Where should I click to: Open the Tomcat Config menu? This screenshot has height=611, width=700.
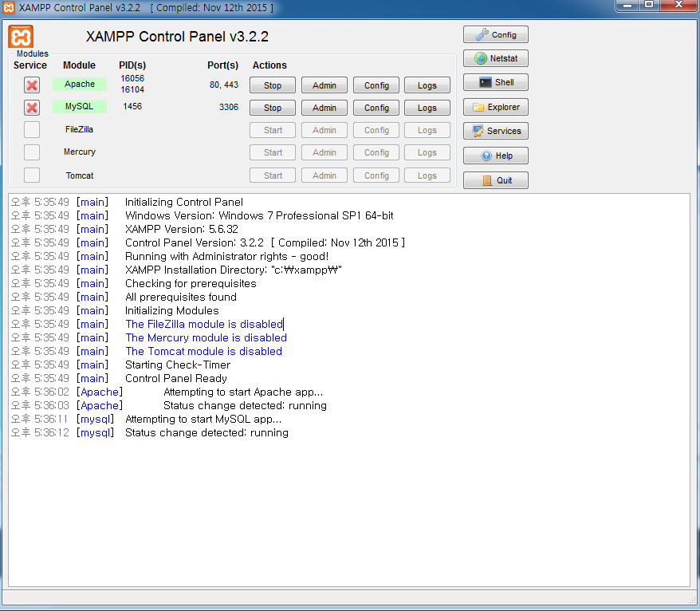[376, 175]
